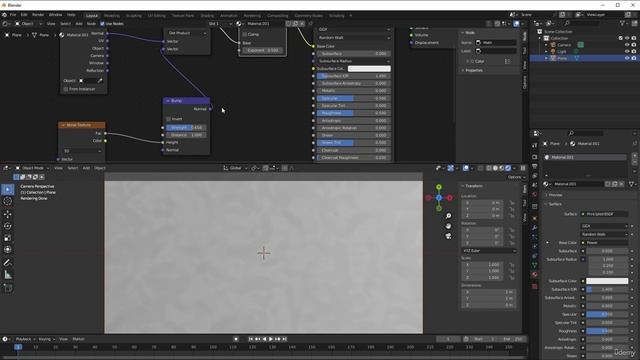Open the File menu

pyautogui.click(x=13, y=15)
